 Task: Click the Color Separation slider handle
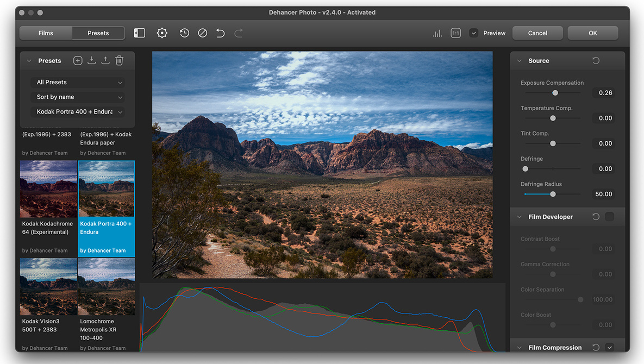coord(580,299)
